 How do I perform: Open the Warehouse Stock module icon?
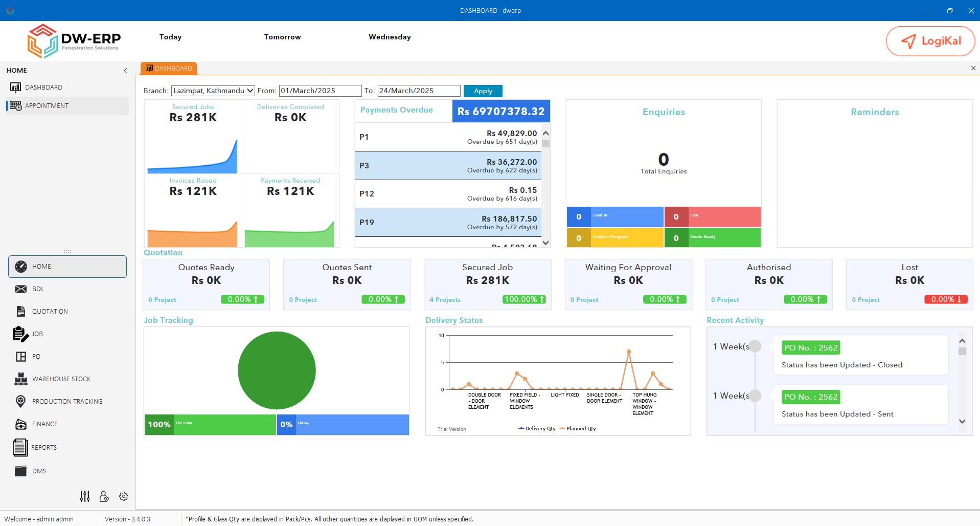point(21,379)
